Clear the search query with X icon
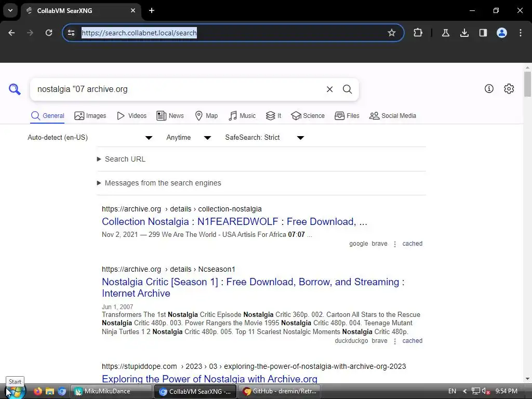 coord(329,89)
